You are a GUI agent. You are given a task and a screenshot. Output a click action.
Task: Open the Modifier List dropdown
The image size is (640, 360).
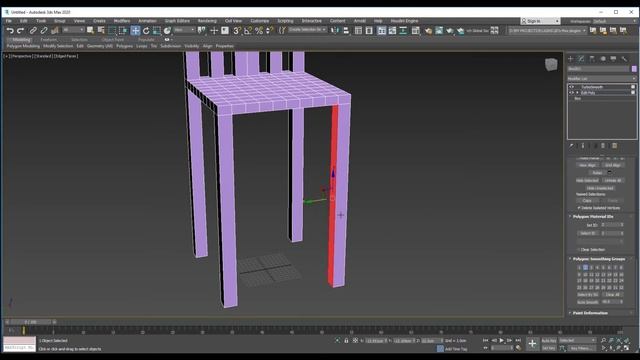(x=602, y=78)
